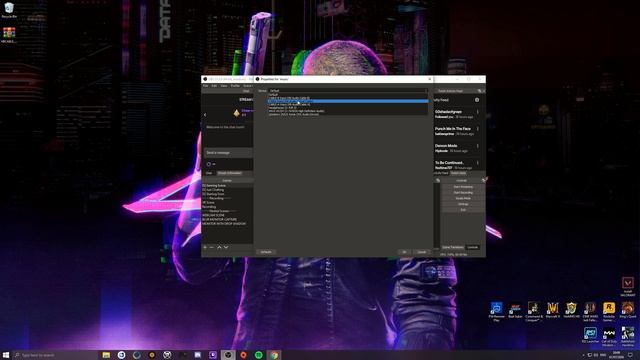Open the Google Chrome taskbar icon

coord(274,355)
